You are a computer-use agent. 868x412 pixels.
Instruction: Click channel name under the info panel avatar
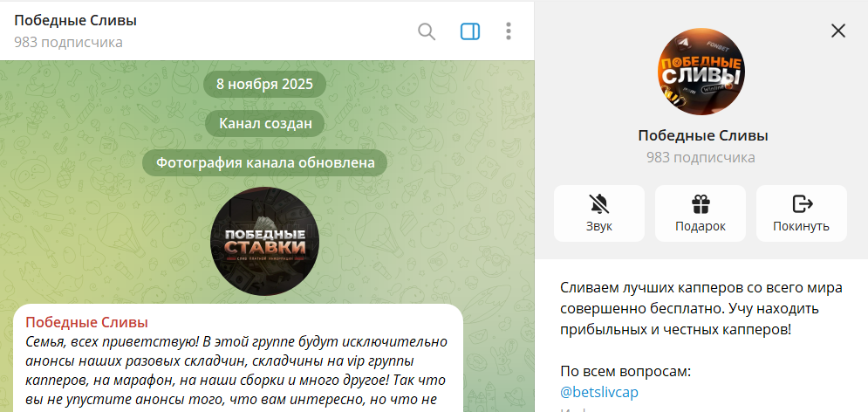pos(702,135)
